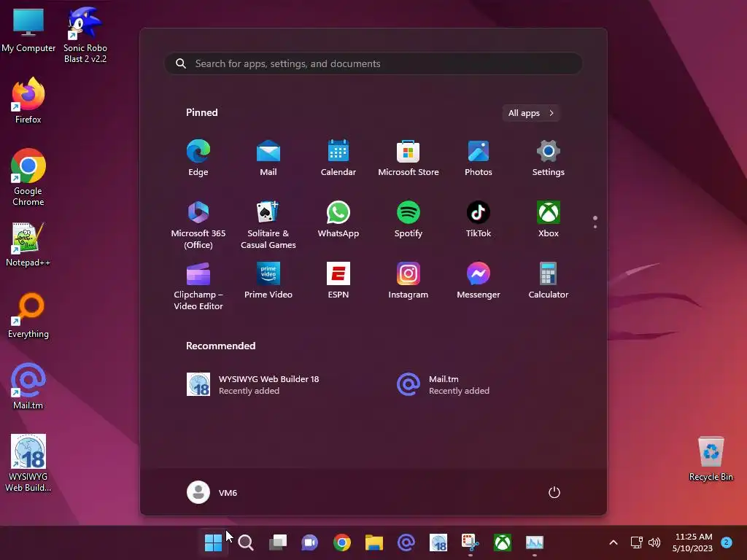The image size is (747, 560).
Task: Open Chat (Teams) taskbar icon
Action: point(309,542)
